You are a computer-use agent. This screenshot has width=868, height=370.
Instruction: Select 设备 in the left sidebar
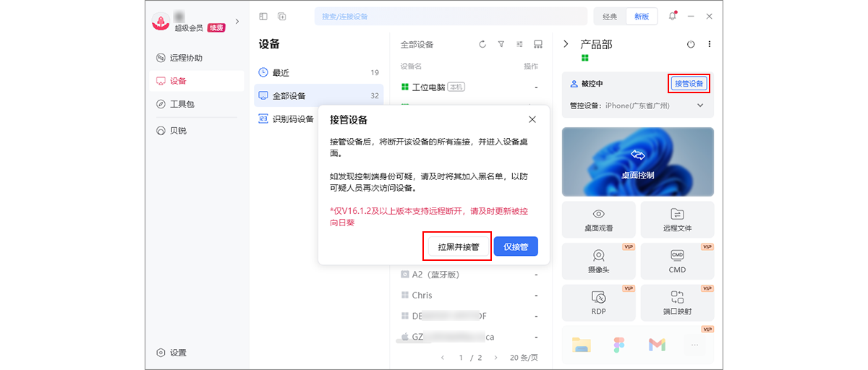coord(197,81)
